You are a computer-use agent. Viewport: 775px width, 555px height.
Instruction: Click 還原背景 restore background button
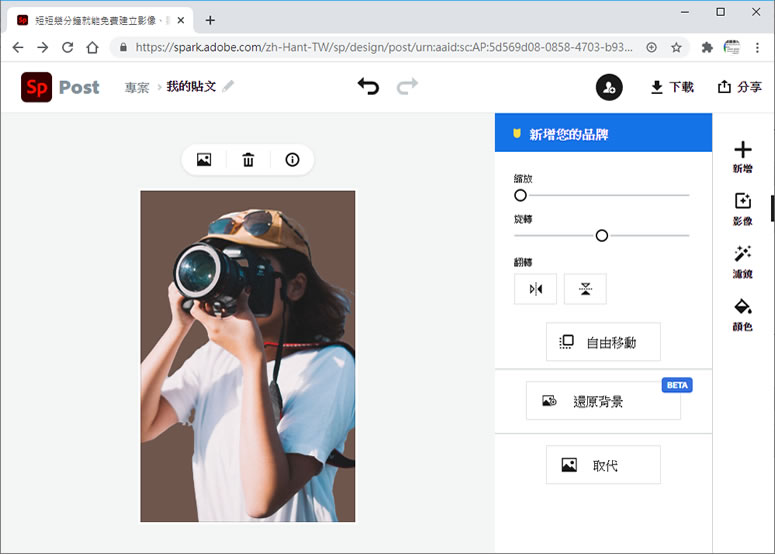pos(603,401)
